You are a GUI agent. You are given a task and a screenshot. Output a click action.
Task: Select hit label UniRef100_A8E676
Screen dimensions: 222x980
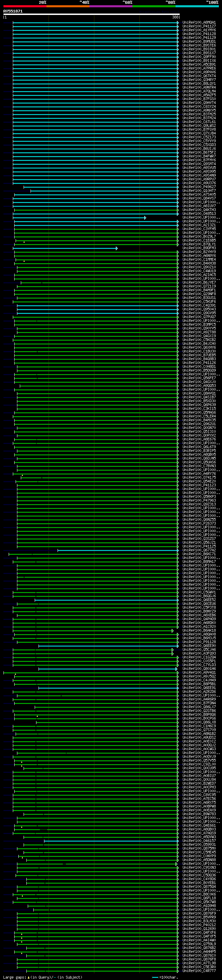pyautogui.click(x=199, y=439)
